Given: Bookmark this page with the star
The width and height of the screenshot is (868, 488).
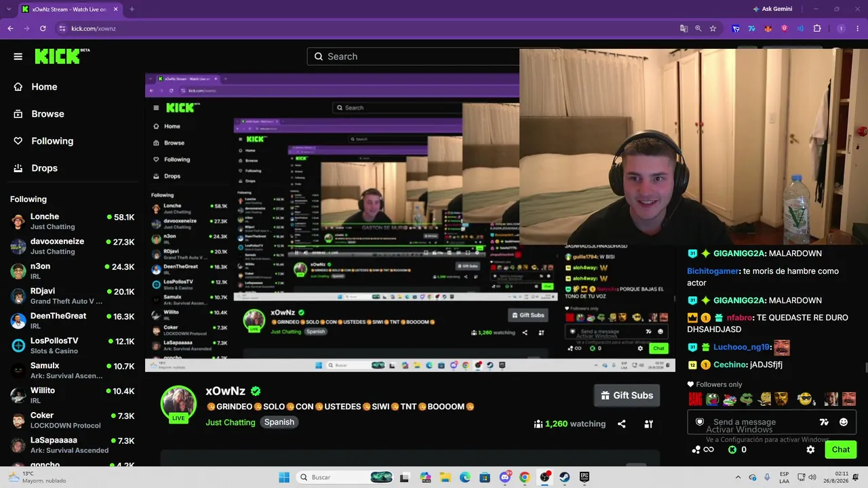Looking at the screenshot, I should point(713,28).
